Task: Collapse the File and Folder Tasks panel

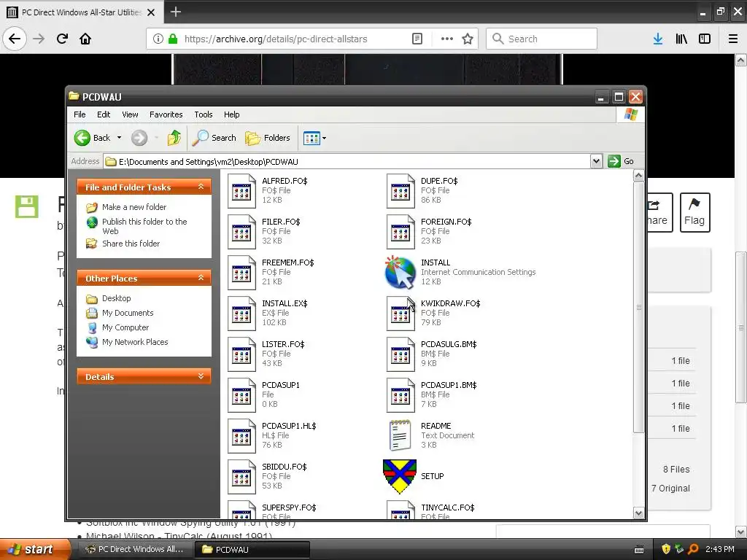Action: coord(201,187)
